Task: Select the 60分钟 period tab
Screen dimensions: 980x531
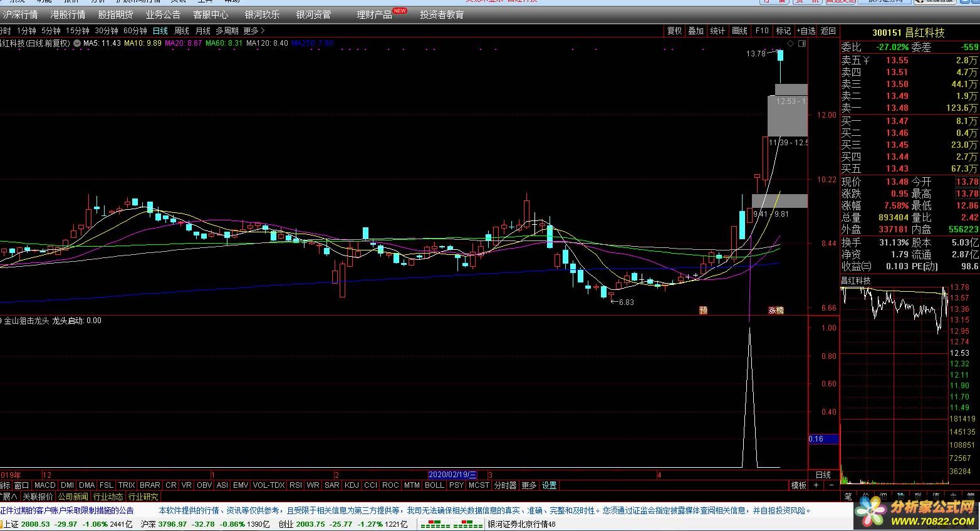Action: click(x=135, y=31)
